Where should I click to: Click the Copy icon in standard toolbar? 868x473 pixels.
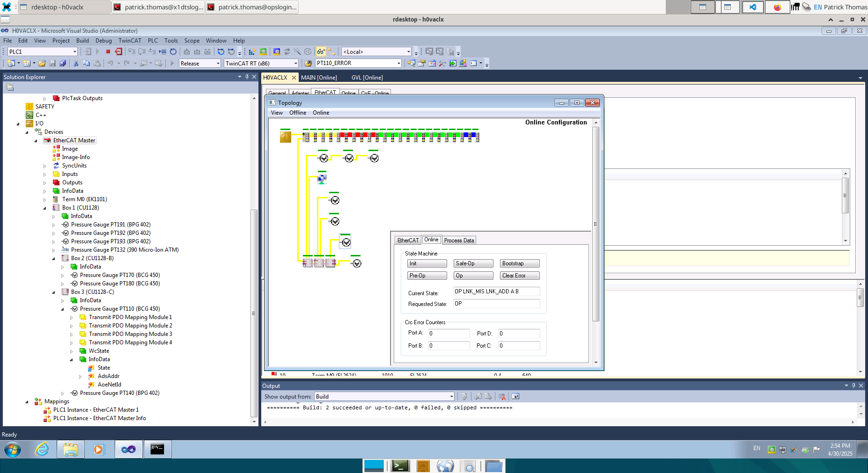coord(86,63)
